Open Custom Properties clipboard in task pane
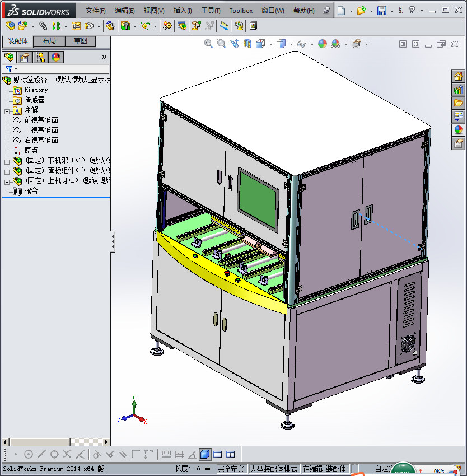This screenshot has width=467, height=476. point(458,143)
